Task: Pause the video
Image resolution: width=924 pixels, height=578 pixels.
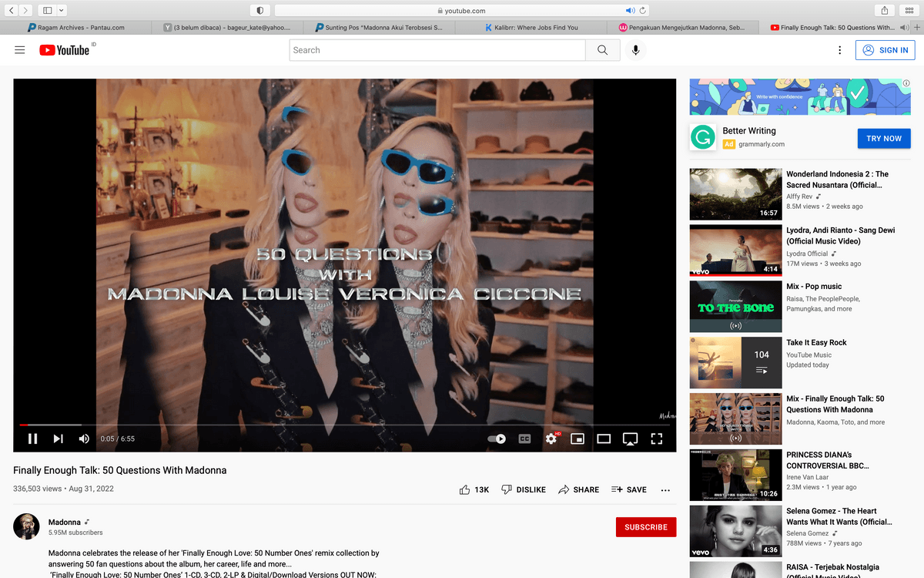Action: (33, 439)
